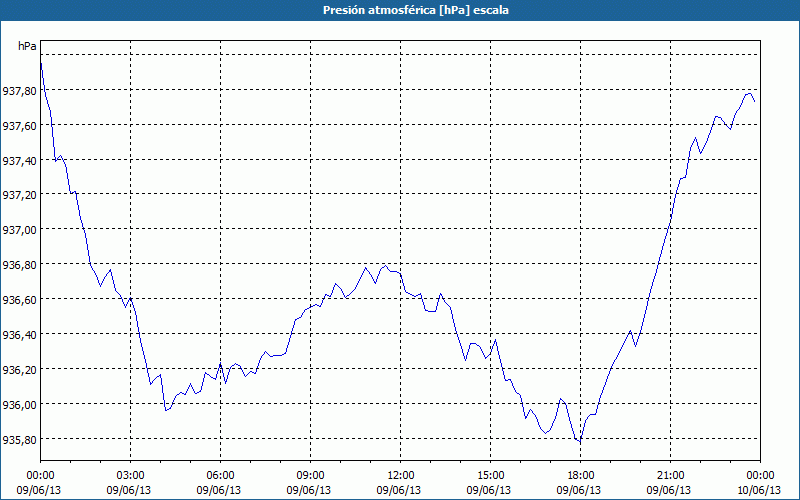This screenshot has width=800, height=500.
Task: Pick the 936,80 y-axis value
Action: tap(20, 265)
